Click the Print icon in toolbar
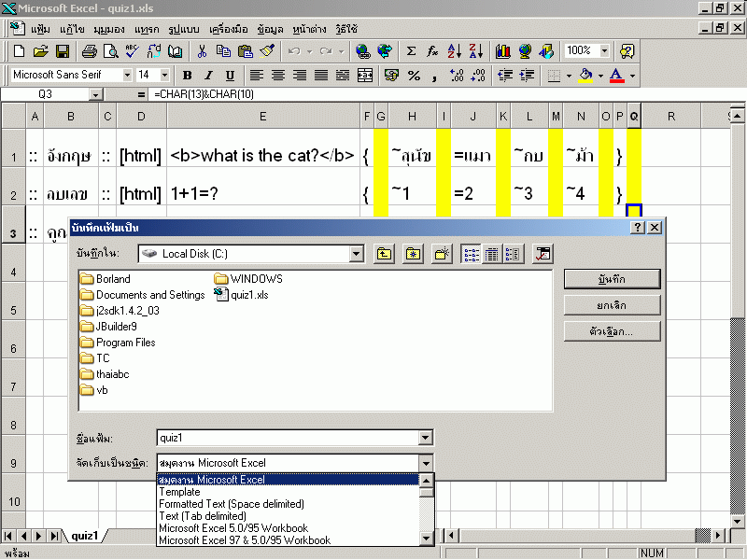The height and width of the screenshot is (560, 747). [88, 51]
